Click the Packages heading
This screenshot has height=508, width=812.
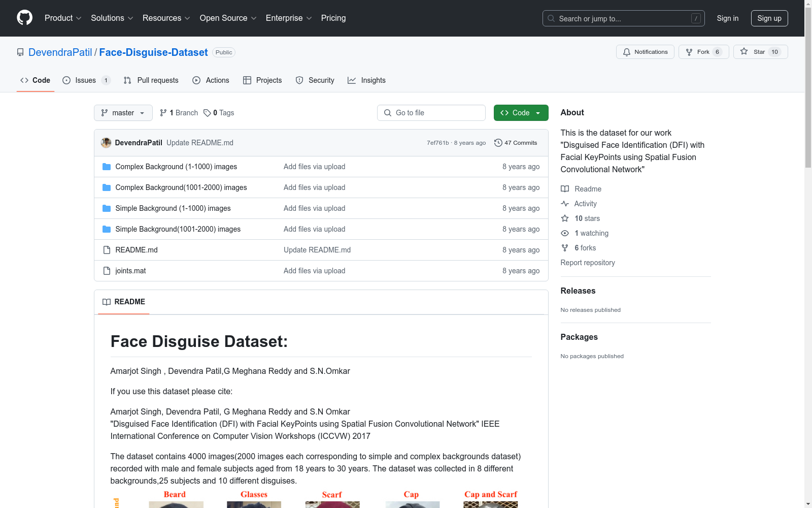[x=579, y=337]
